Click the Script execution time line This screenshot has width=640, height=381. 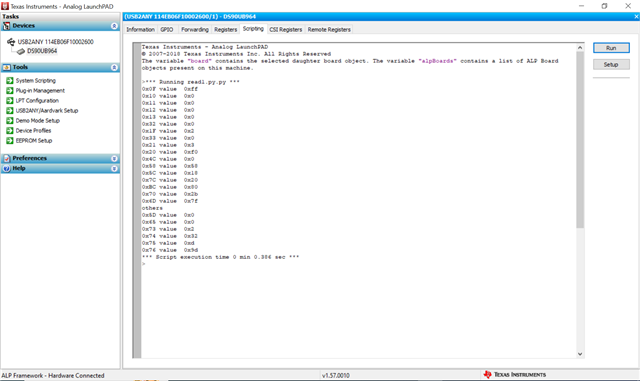[x=220, y=257]
